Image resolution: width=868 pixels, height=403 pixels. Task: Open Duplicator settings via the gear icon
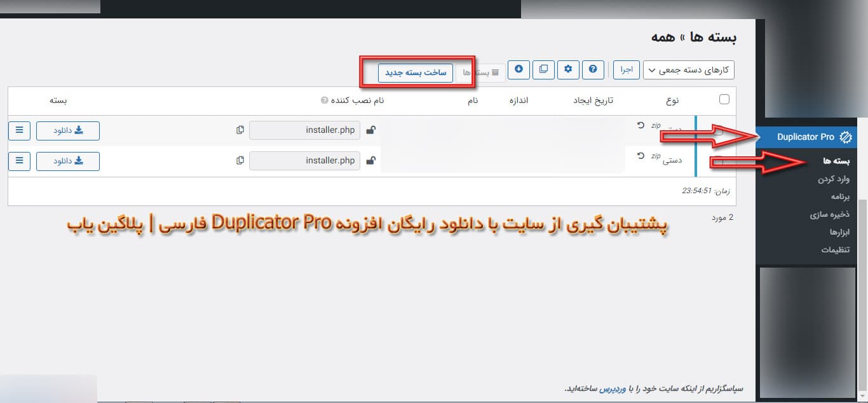tap(568, 69)
